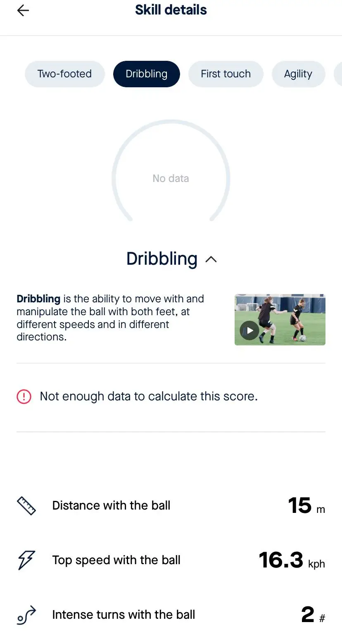
Task: Select the highlighted Dribbling tab pill
Action: [146, 74]
